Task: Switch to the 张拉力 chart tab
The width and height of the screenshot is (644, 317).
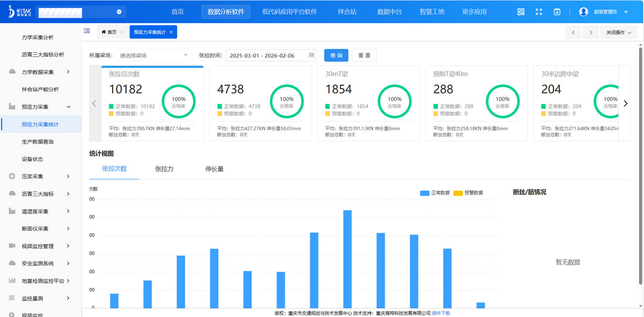Action: pyautogui.click(x=164, y=169)
